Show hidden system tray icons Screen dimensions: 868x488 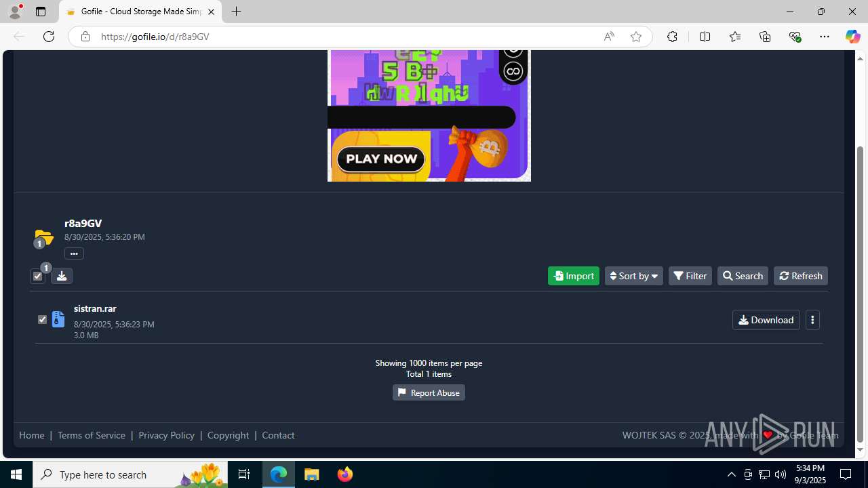tap(731, 474)
